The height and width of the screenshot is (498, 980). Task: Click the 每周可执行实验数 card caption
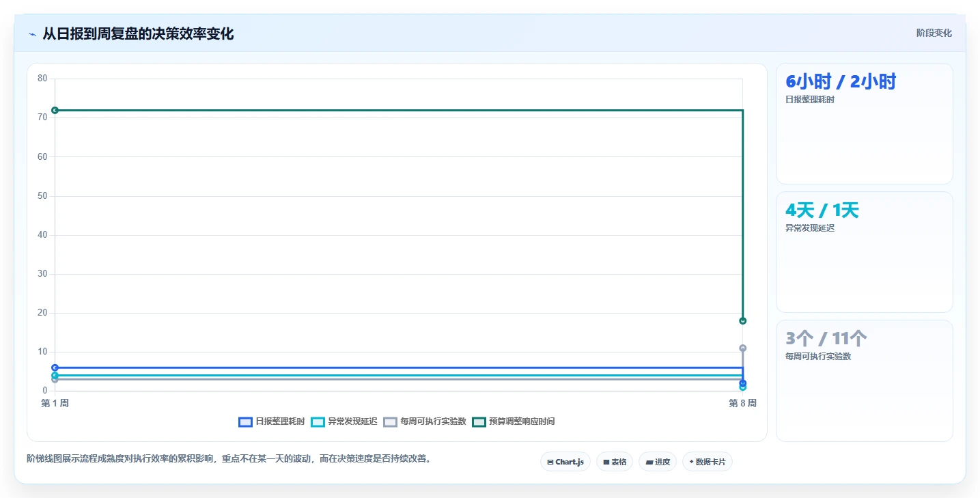pyautogui.click(x=818, y=357)
